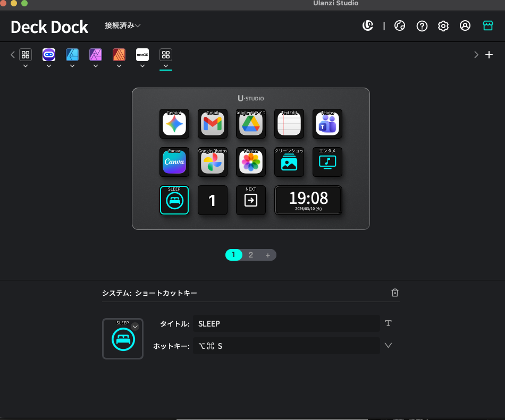Click the help question mark icon
505x420 pixels.
[422, 25]
